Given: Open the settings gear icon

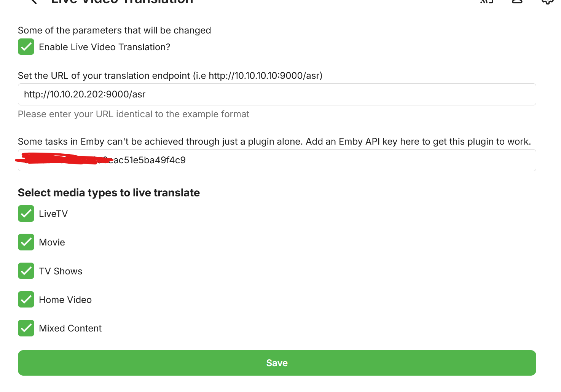Looking at the screenshot, I should pyautogui.click(x=548, y=1).
